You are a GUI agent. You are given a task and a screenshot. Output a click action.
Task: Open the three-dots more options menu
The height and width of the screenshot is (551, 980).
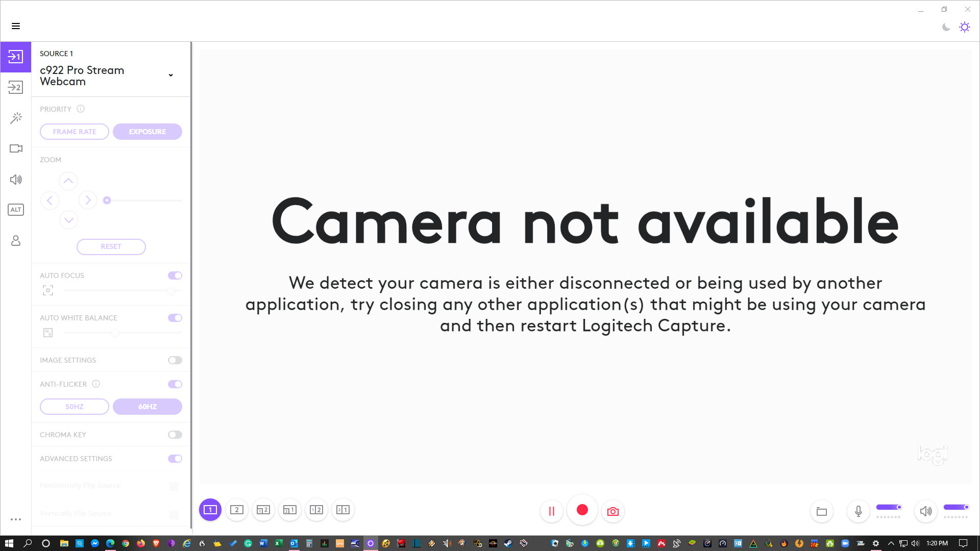(16, 519)
